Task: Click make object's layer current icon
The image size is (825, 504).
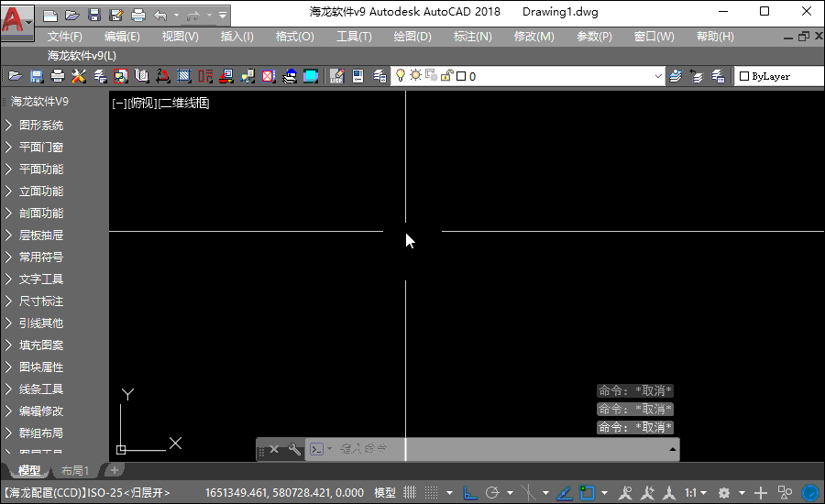Action: pyautogui.click(x=676, y=76)
